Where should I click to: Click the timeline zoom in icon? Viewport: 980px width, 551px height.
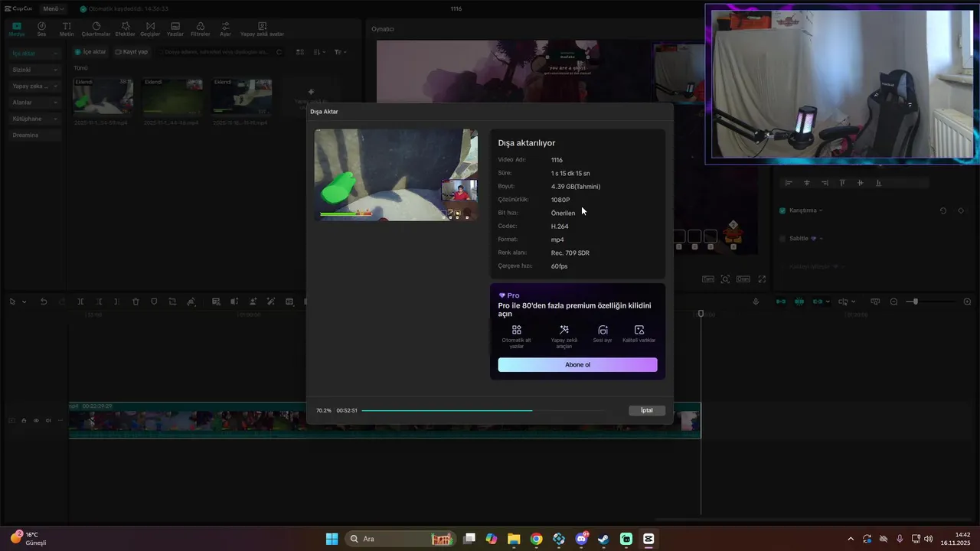pos(967,302)
